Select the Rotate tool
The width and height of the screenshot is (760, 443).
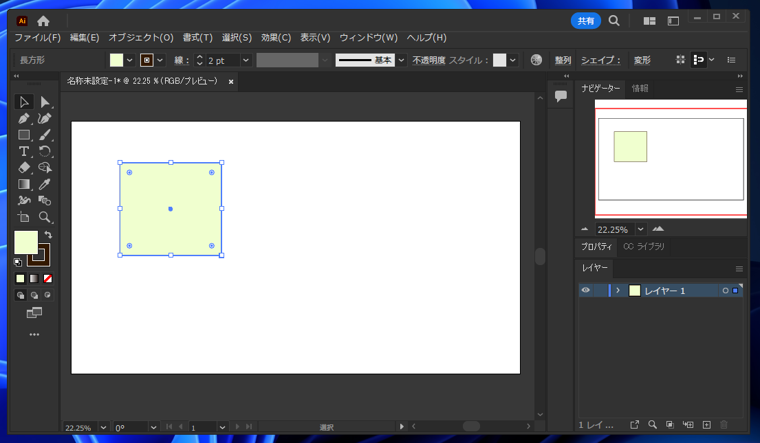pos(45,151)
